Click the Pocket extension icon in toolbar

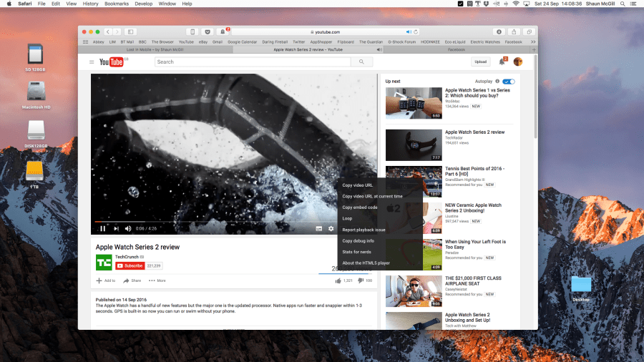point(208,31)
